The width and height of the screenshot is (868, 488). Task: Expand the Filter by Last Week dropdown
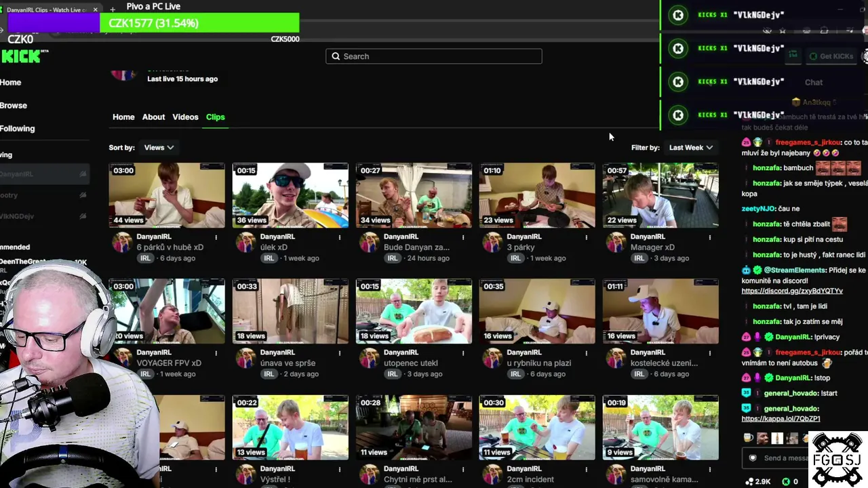point(691,147)
